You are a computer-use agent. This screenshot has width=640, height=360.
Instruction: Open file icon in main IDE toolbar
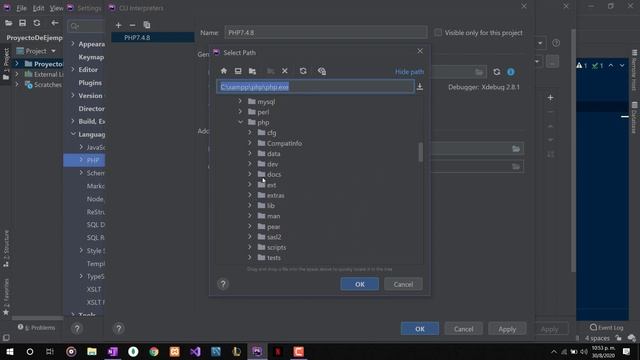8,23
